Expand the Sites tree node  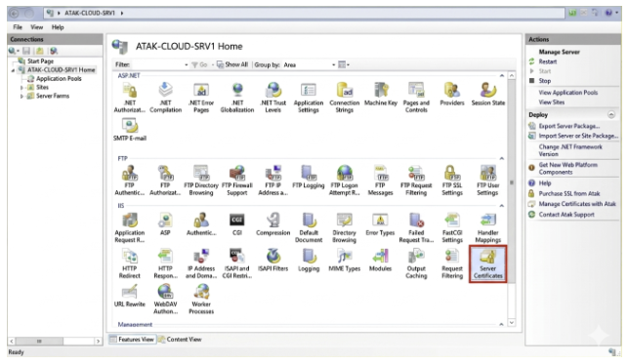point(21,87)
